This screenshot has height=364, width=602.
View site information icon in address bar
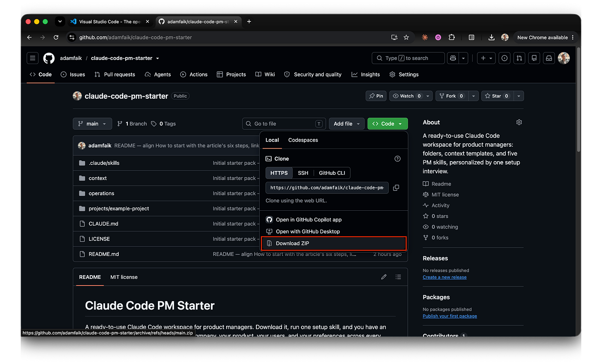72,37
